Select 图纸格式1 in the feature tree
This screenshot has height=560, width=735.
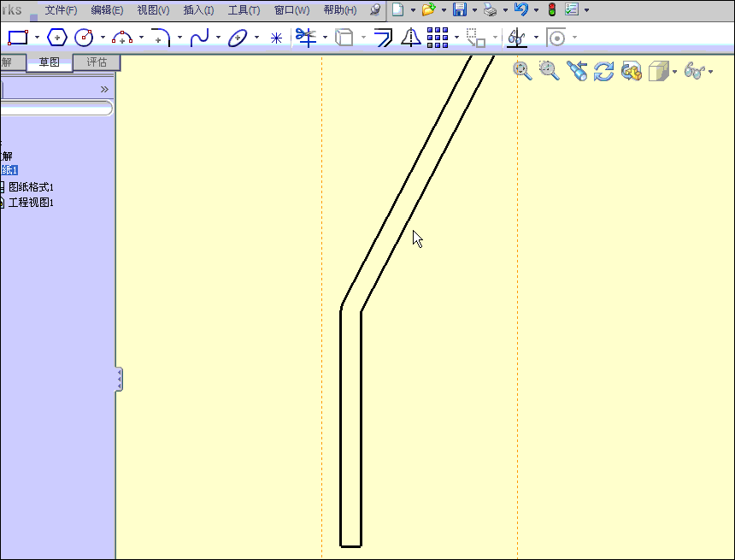point(31,187)
